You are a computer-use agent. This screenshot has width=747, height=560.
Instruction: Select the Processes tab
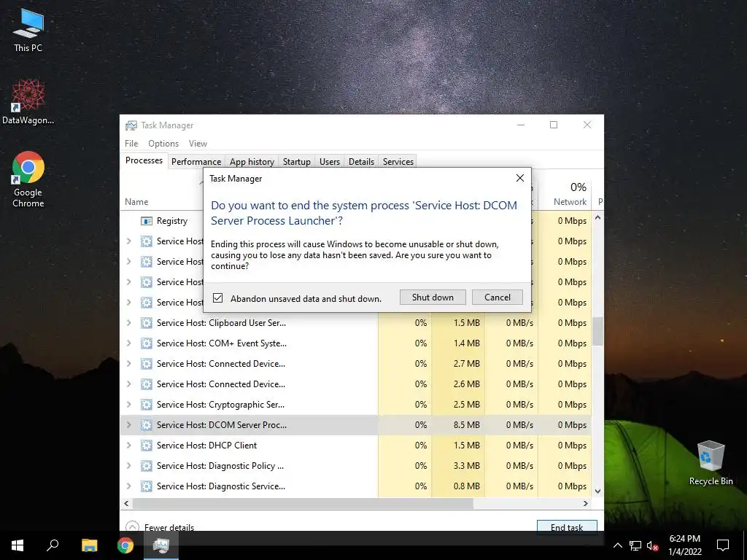tap(144, 160)
